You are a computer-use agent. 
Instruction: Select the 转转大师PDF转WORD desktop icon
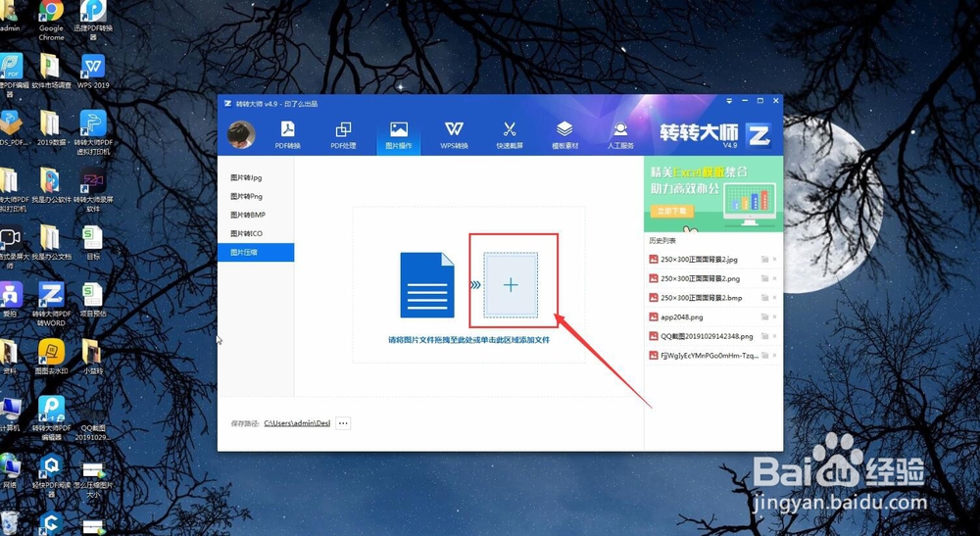point(51,304)
